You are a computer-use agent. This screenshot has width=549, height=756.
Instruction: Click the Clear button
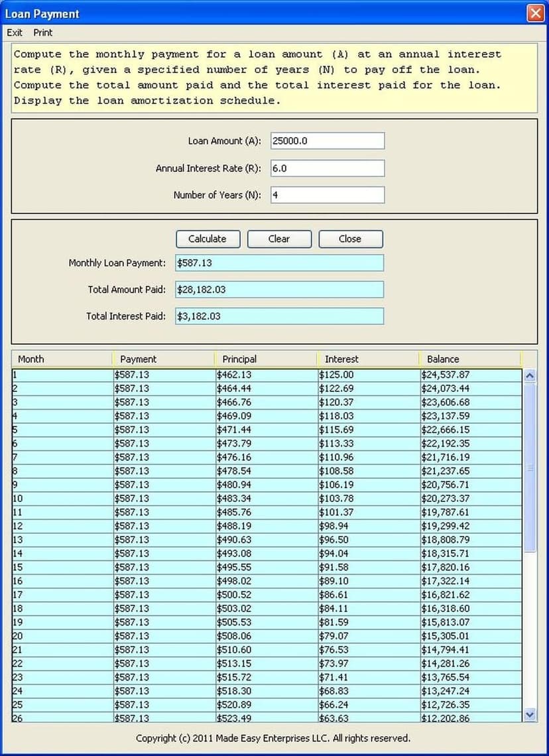pos(279,239)
